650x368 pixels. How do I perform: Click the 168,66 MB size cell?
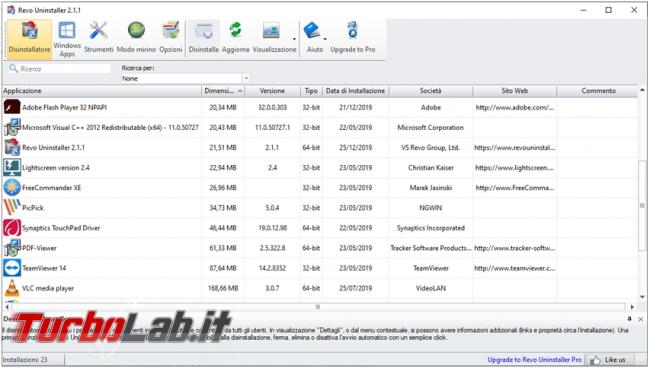[x=223, y=288]
